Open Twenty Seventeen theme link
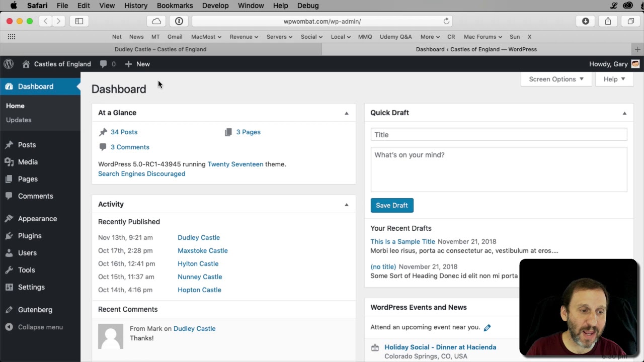 click(x=235, y=164)
